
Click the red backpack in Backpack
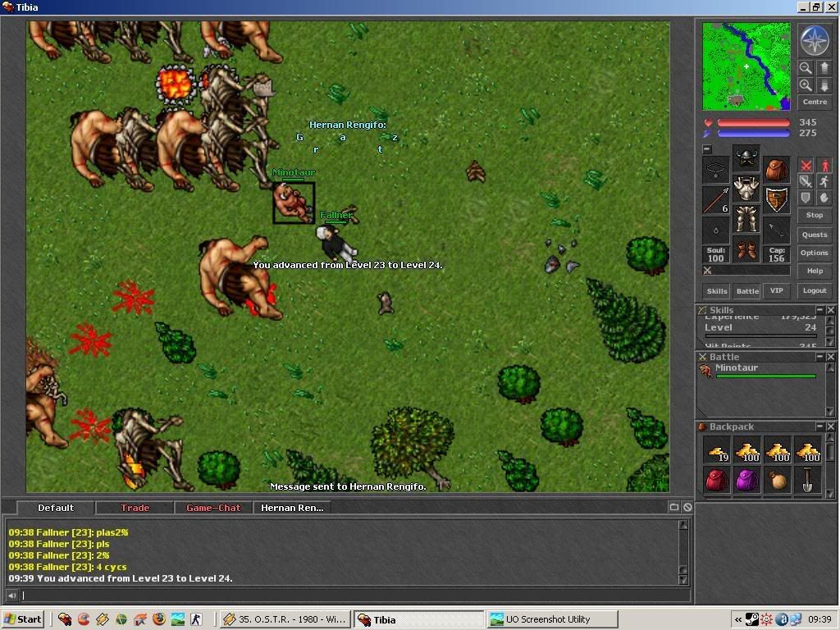[x=717, y=481]
